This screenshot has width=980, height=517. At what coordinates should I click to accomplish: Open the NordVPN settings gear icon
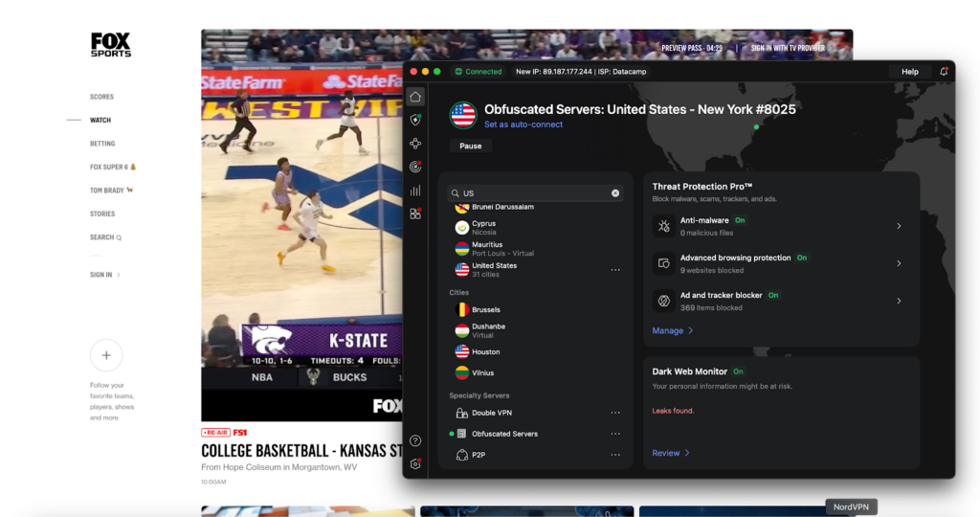pyautogui.click(x=415, y=463)
